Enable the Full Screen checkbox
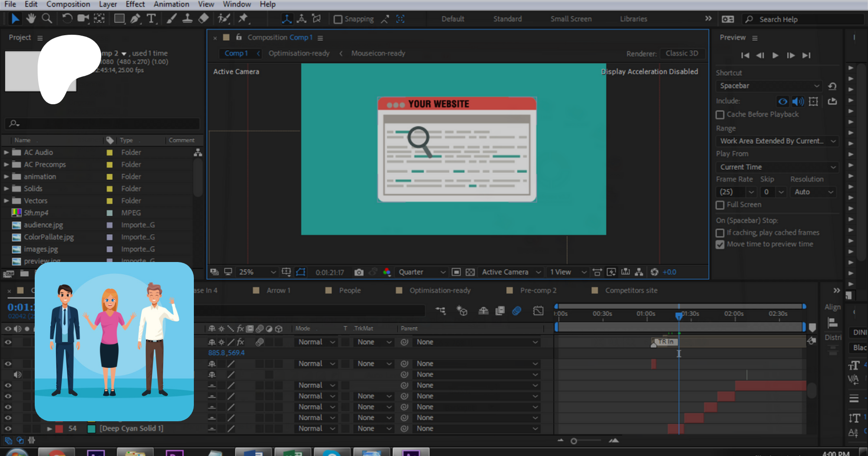Viewport: 868px width, 456px height. [720, 205]
